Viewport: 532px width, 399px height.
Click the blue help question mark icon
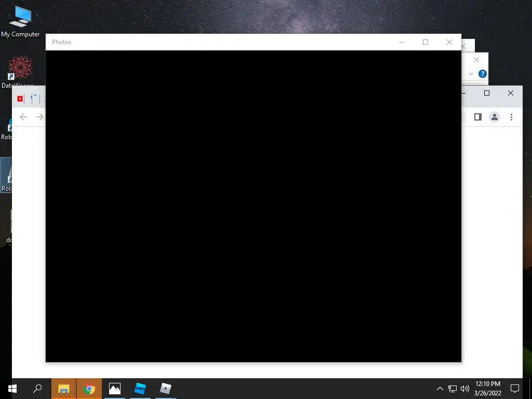(483, 74)
